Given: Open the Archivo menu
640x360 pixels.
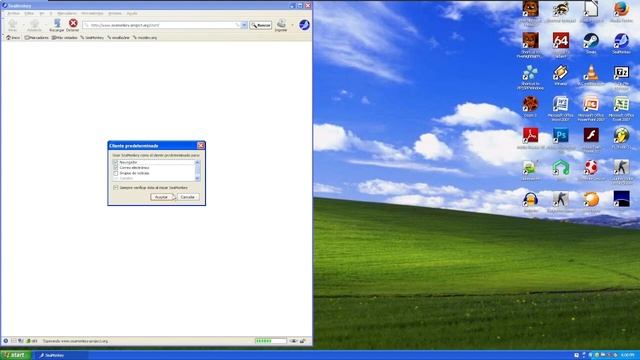Looking at the screenshot, I should 13,13.
